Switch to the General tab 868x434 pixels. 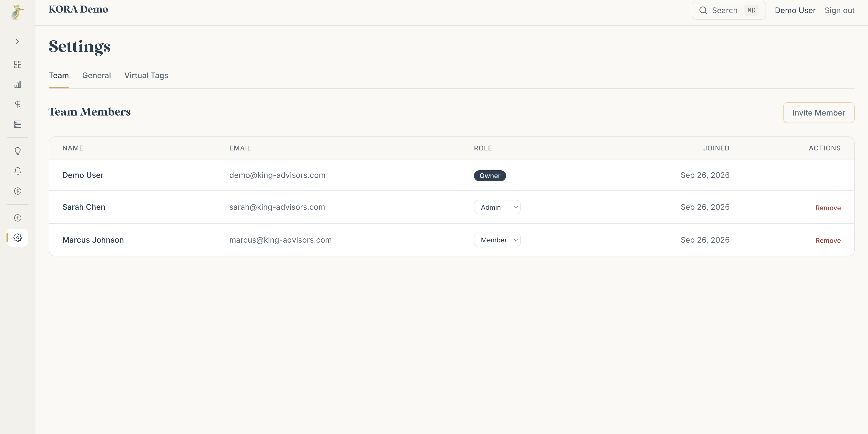96,76
